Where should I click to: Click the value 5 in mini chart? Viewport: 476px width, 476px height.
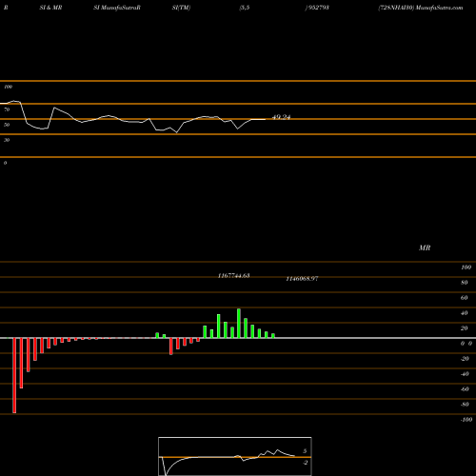click(x=305, y=451)
